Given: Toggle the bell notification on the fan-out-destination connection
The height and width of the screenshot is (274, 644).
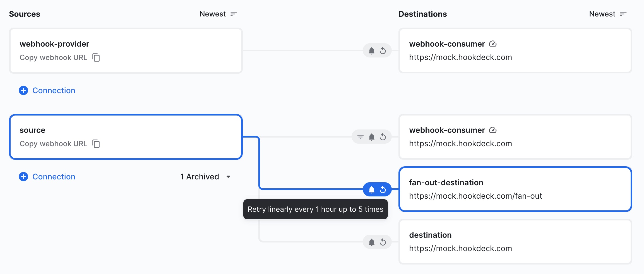Looking at the screenshot, I should [371, 190].
